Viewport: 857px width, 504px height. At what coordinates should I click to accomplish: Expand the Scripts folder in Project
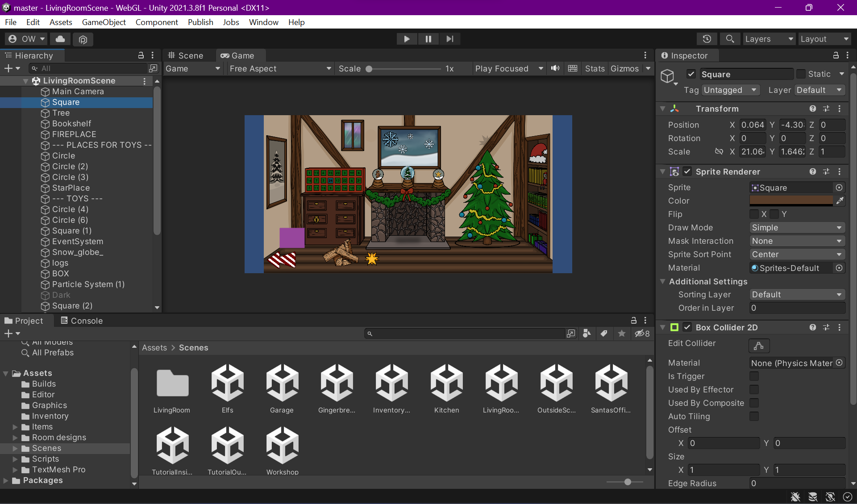(x=15, y=459)
